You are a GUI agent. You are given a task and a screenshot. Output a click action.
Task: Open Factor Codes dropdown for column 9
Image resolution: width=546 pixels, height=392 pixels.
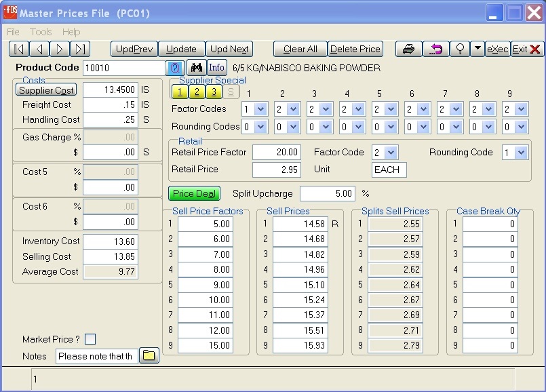[x=521, y=109]
